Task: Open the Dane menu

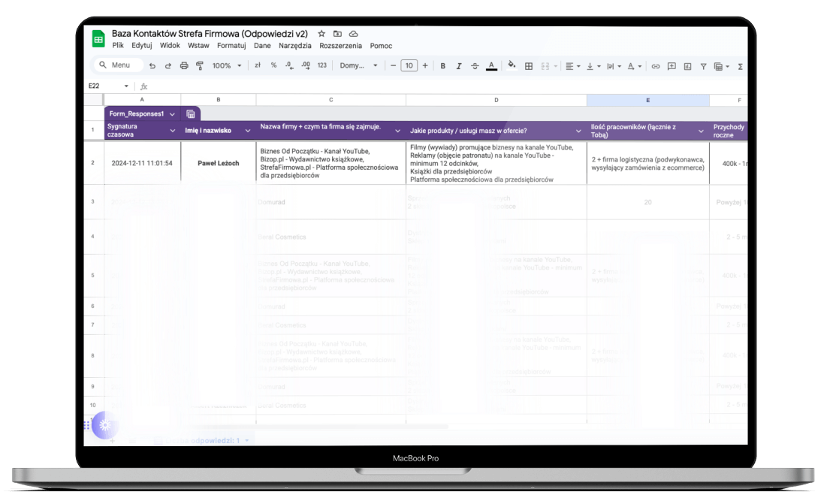Action: (x=262, y=45)
